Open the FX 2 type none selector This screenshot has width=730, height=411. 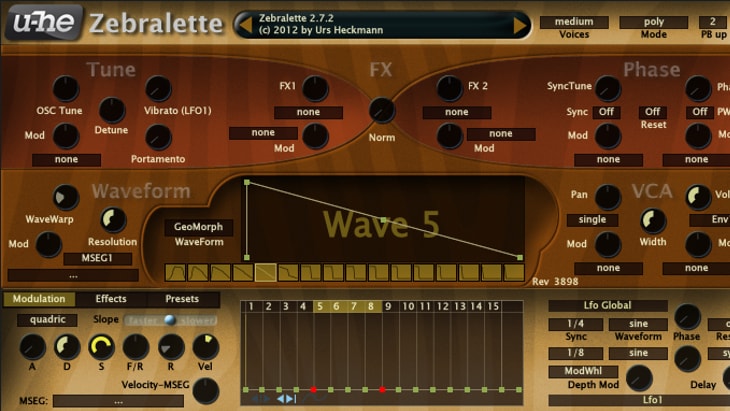457,112
